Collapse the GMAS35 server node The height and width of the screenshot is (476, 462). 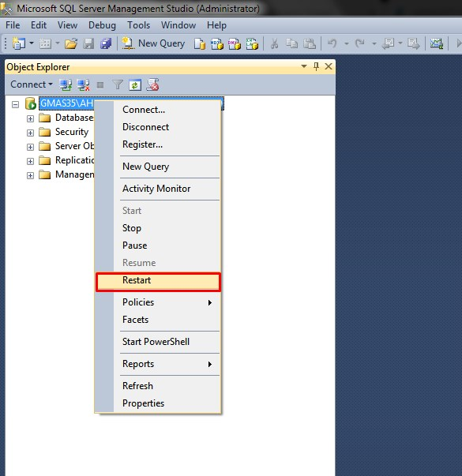(x=15, y=105)
